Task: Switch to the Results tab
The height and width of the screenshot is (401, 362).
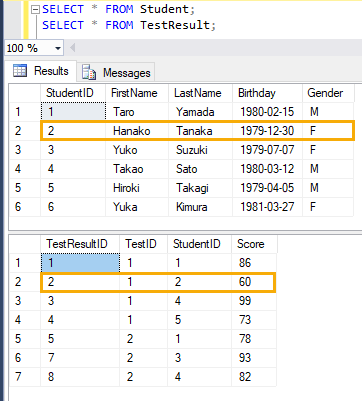Action: [41, 71]
